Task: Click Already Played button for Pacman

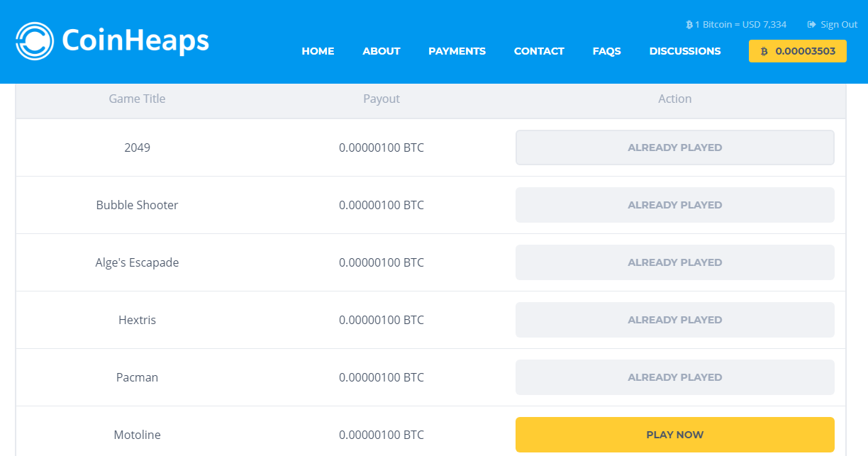Action: click(674, 377)
